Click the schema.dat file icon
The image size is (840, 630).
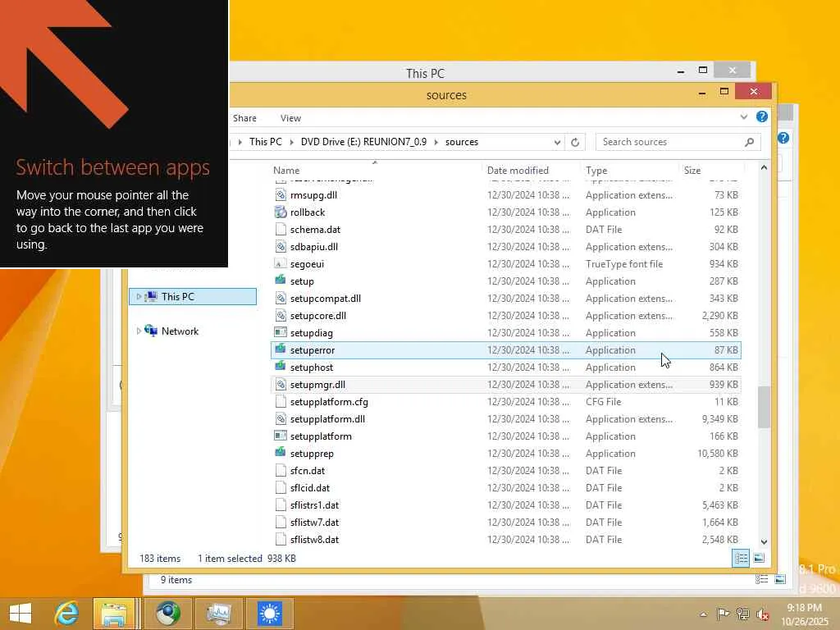click(x=281, y=230)
